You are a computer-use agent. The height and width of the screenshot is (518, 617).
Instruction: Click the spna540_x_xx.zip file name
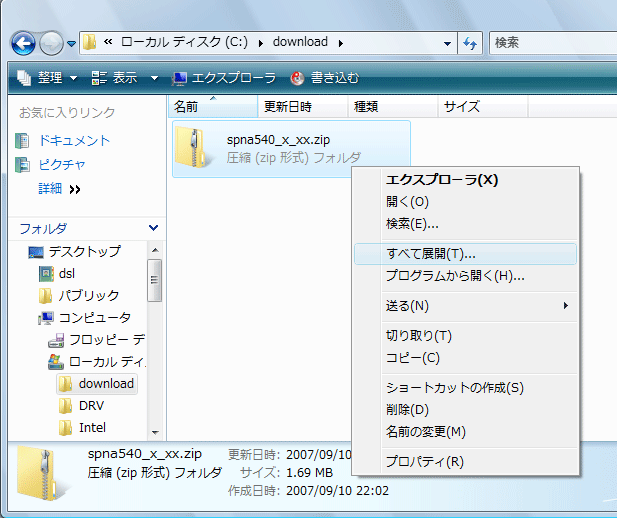coord(278,140)
